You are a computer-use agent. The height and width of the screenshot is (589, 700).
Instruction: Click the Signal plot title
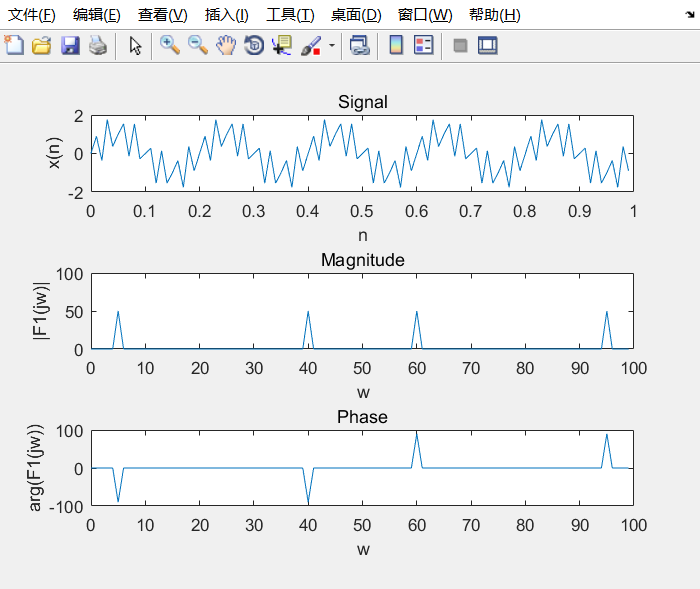coord(362,102)
